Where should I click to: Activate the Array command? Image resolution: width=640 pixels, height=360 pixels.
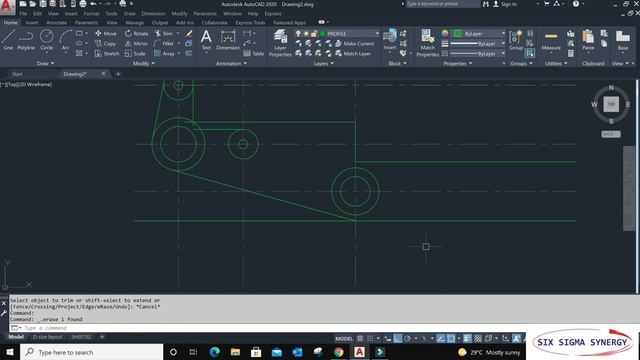(x=164, y=53)
